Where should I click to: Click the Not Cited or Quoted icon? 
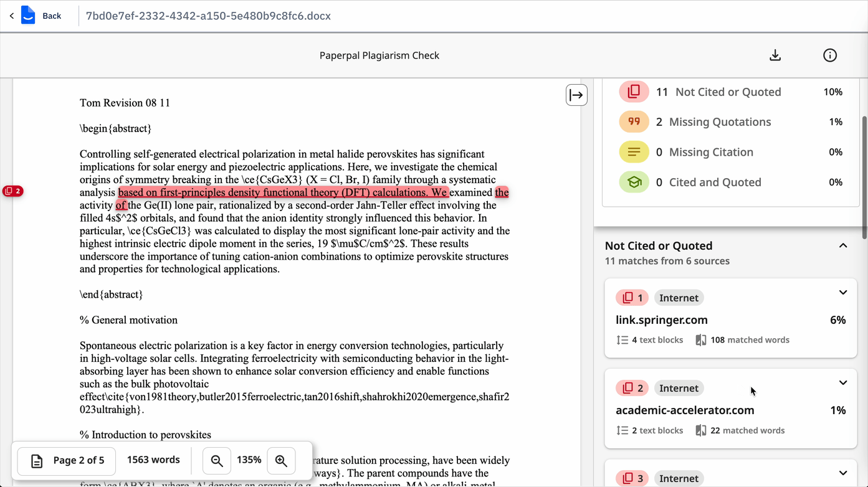click(x=634, y=92)
